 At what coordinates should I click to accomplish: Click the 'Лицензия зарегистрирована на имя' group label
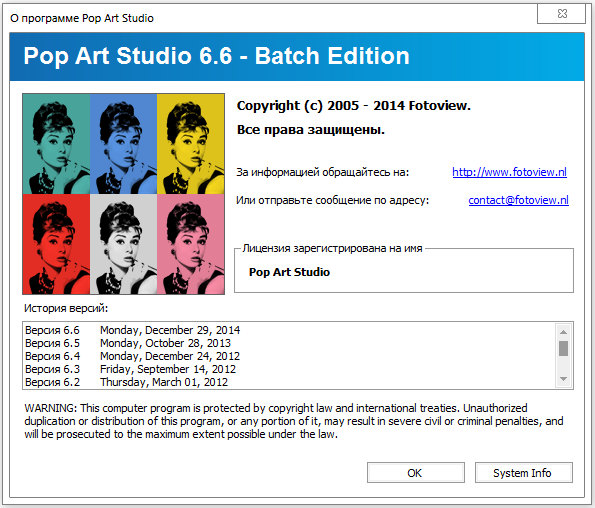(332, 248)
